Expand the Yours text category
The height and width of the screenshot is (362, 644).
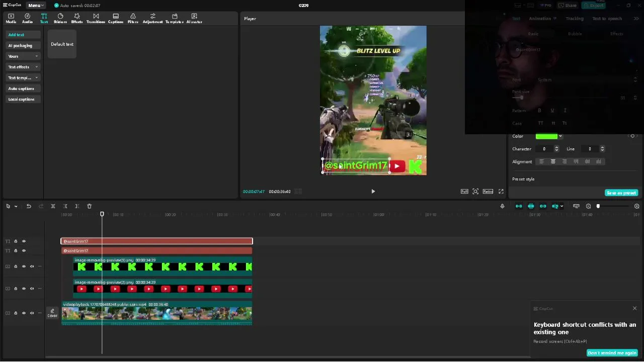pyautogui.click(x=23, y=56)
